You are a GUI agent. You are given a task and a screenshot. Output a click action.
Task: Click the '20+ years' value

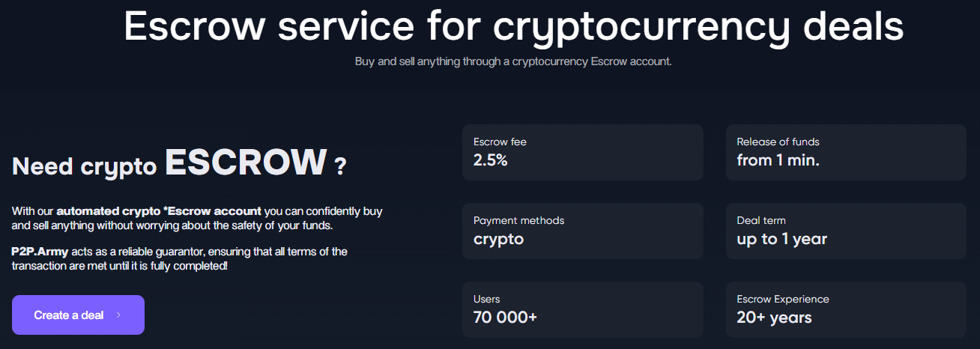tap(774, 317)
